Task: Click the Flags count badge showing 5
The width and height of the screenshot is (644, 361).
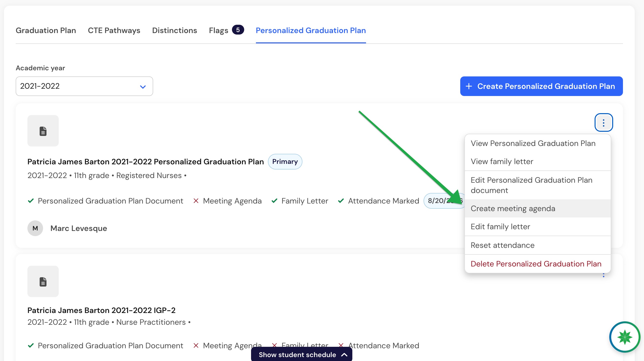Action: click(x=238, y=30)
